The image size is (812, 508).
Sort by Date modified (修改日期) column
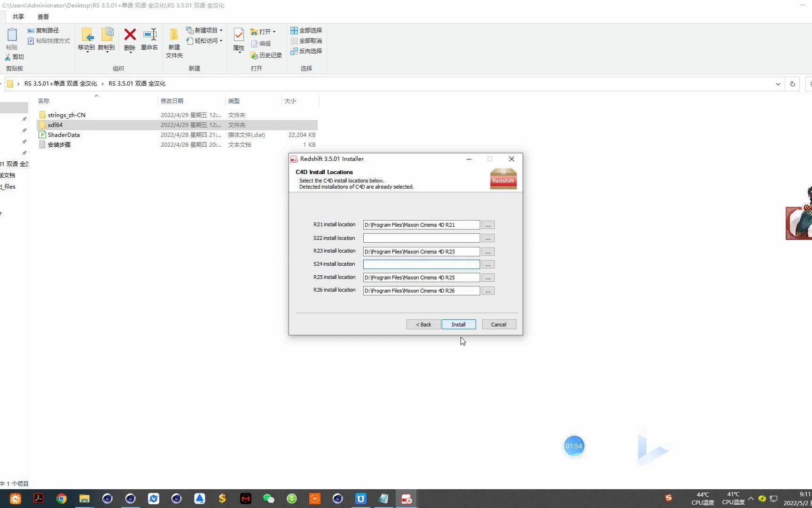pos(172,101)
